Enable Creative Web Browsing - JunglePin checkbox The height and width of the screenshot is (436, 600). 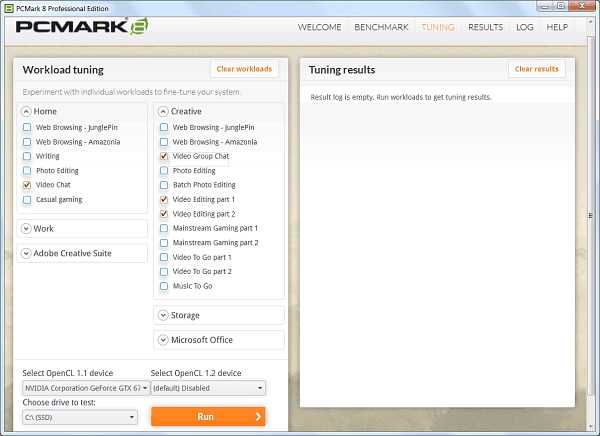164,127
